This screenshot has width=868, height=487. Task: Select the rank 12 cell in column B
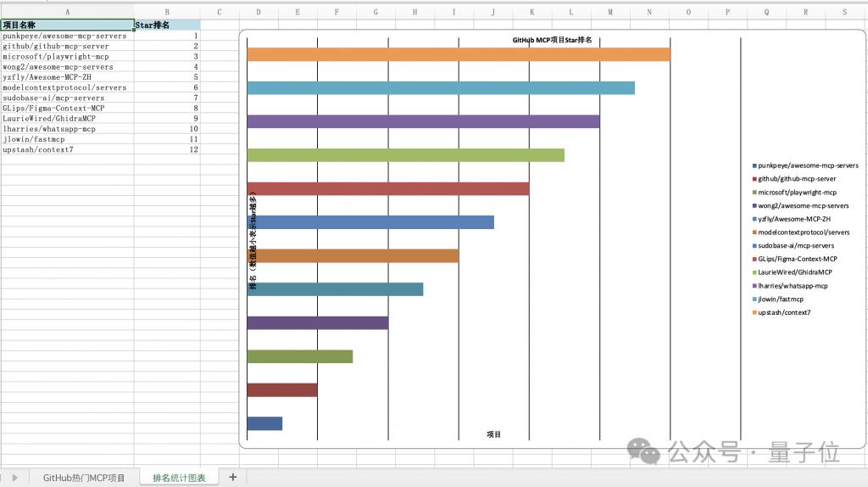coord(167,149)
